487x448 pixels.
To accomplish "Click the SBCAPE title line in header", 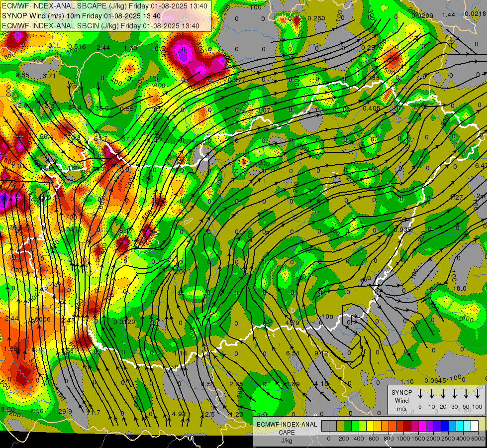I will pos(104,6).
